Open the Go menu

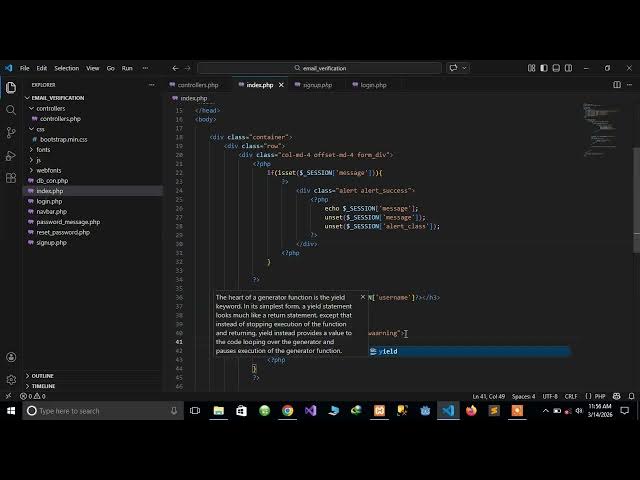pos(111,68)
